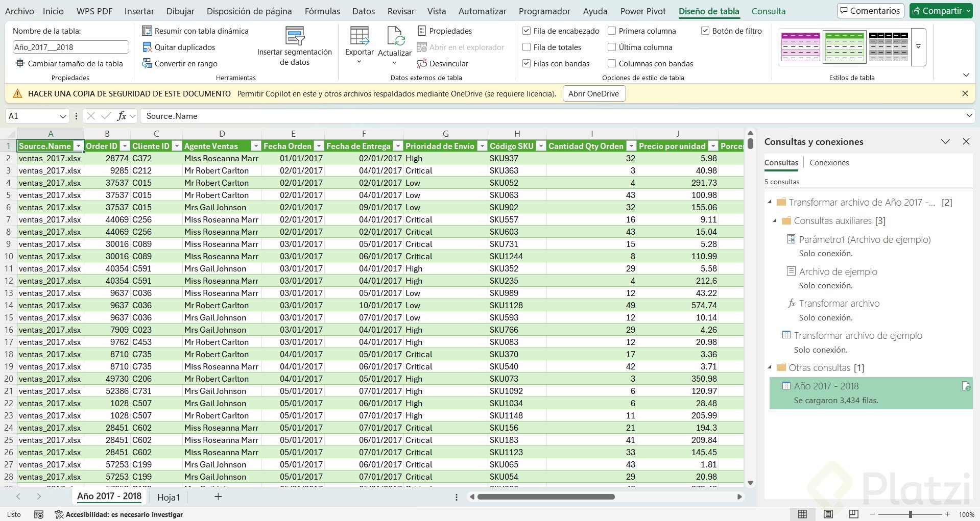Open the Fórmulas ribbon tab

322,11
